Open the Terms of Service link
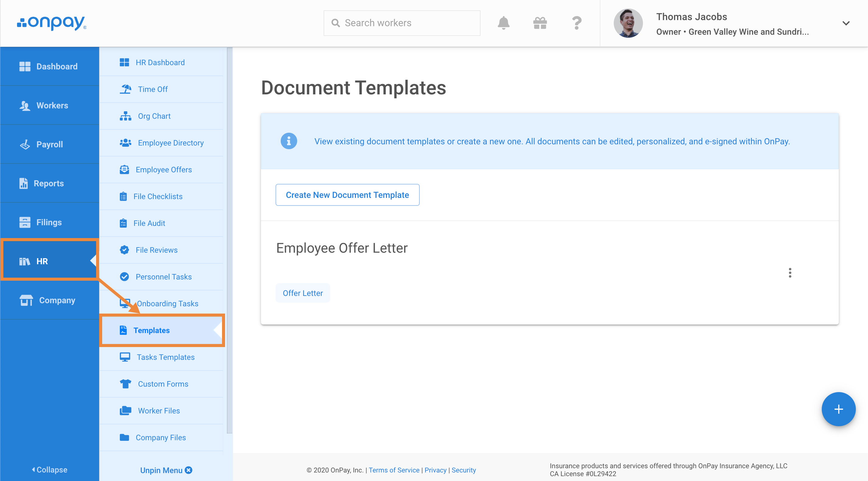 [x=394, y=470]
